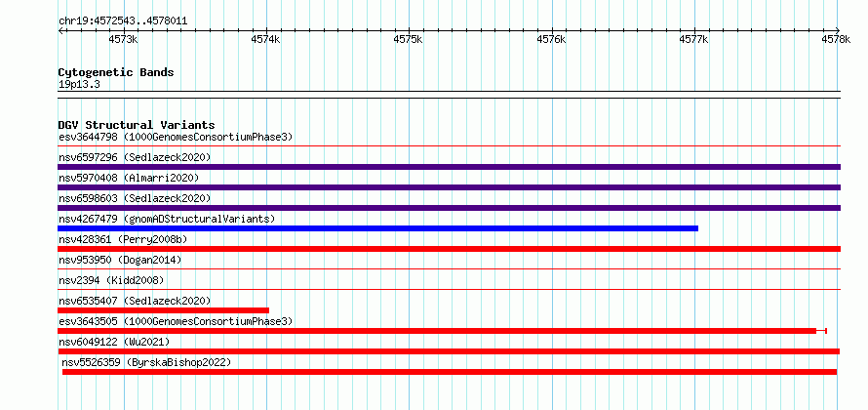The image size is (868, 410).
Task: Open variant nsv2394 (Kidd2008) label
Action: (x=111, y=280)
